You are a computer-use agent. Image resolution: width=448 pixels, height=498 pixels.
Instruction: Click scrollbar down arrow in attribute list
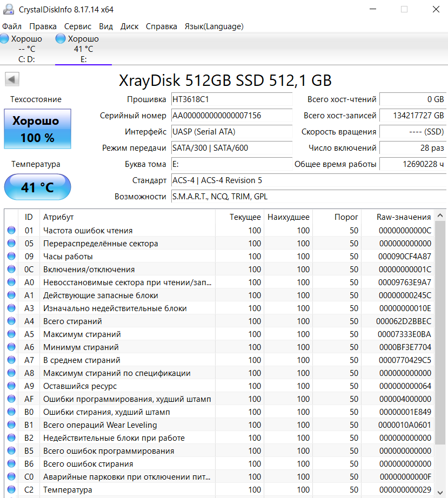point(440,493)
